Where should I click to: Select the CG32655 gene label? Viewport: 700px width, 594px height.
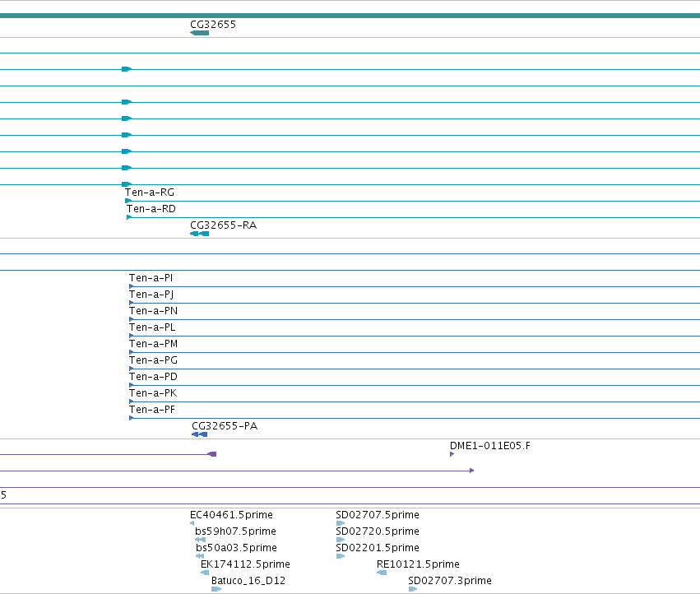tap(213, 25)
